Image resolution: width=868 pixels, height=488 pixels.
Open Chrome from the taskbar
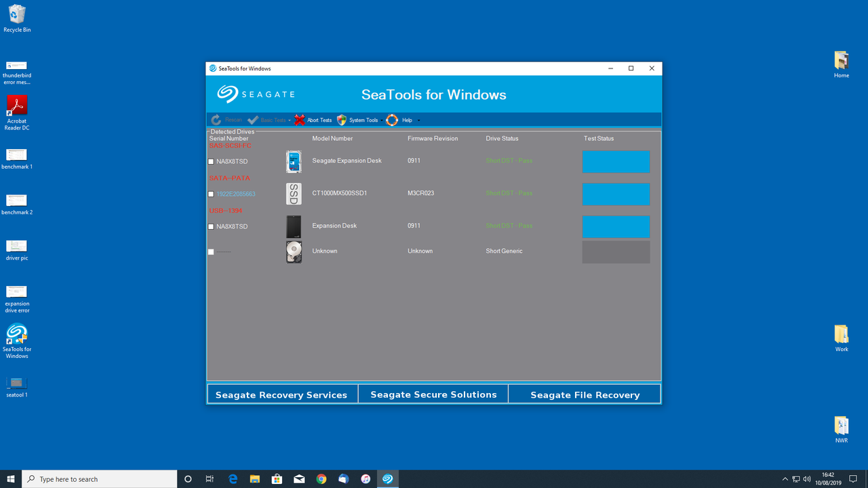pos(321,479)
